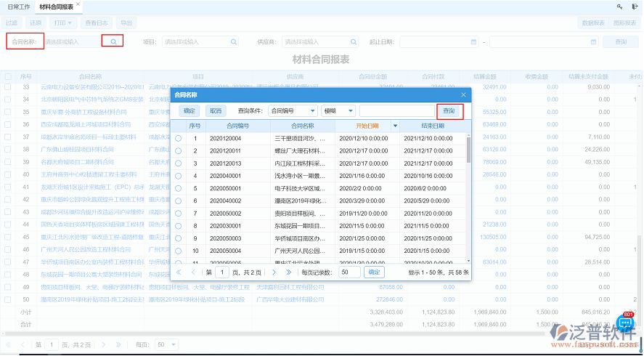Select radio button for row 5 contract 2020050001

point(179,187)
